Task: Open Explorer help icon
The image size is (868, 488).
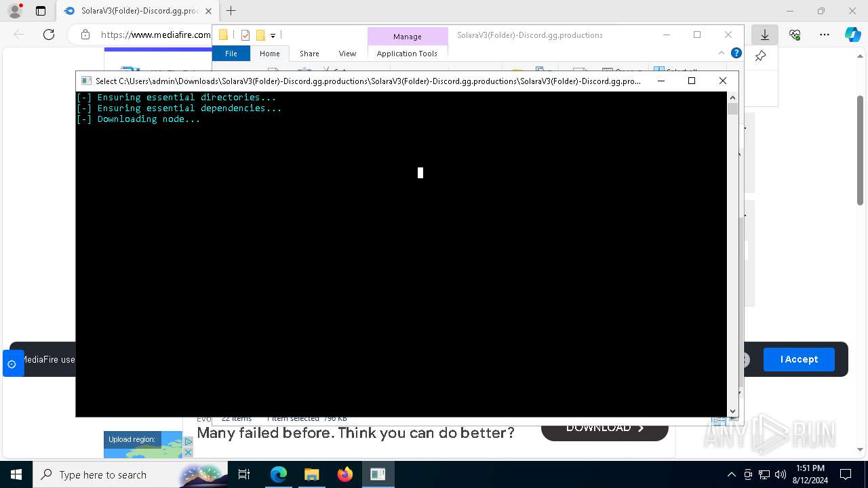Action: [x=736, y=53]
